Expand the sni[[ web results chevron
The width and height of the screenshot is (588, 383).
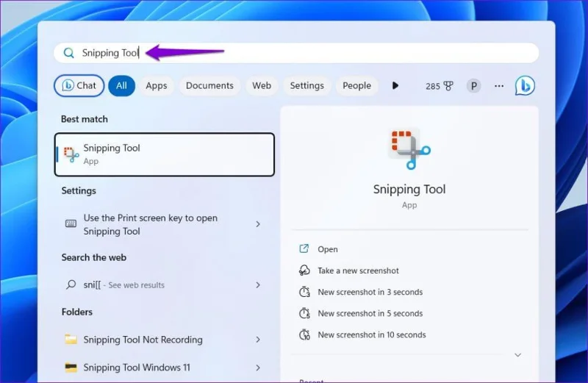point(258,285)
